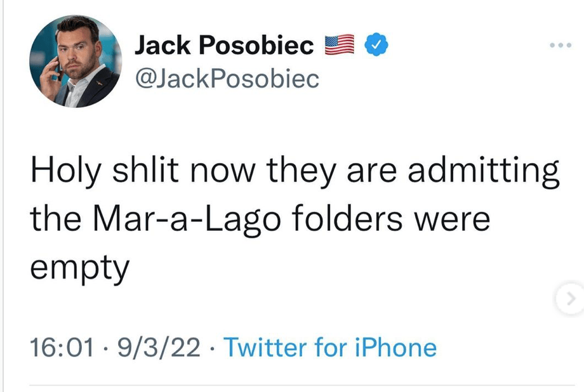Click the Jack Posobiec display name
Image resolution: width=584 pixels, height=392 pixels.
pos(224,45)
